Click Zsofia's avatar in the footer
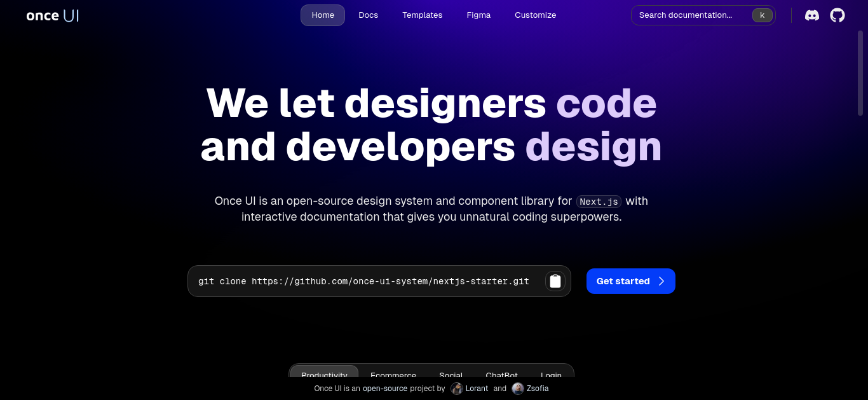Image resolution: width=868 pixels, height=400 pixels. [518, 389]
